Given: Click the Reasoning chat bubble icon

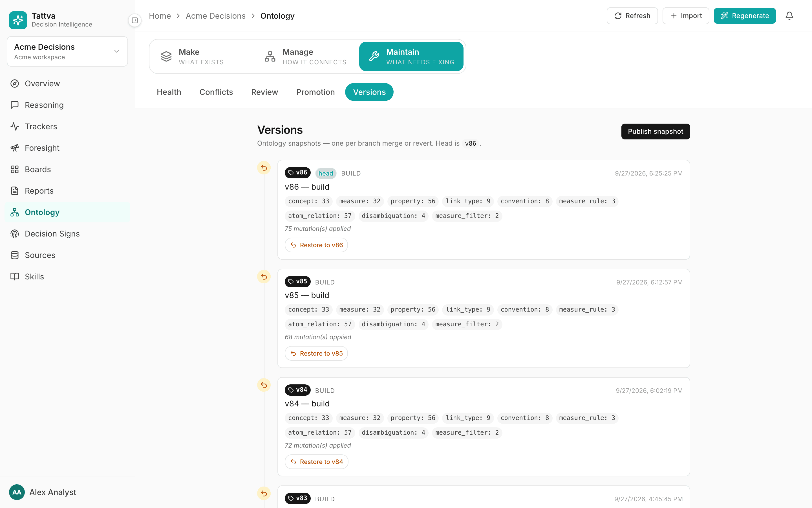Looking at the screenshot, I should coord(14,105).
